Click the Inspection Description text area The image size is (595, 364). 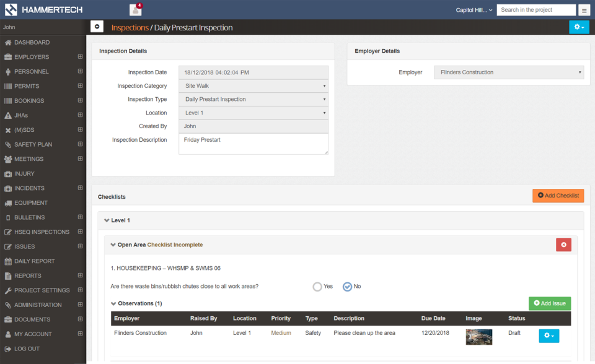tap(253, 144)
